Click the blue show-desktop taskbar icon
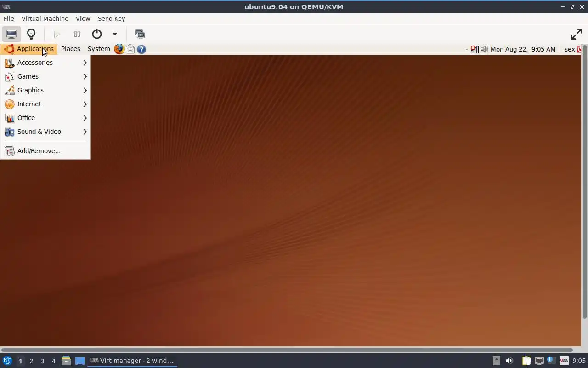Image resolution: width=588 pixels, height=368 pixels. click(80, 361)
